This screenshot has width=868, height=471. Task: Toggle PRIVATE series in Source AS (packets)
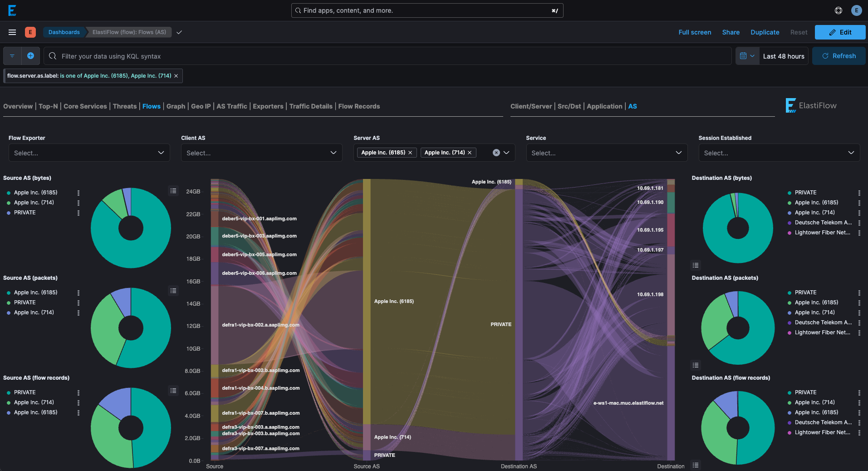pos(25,302)
